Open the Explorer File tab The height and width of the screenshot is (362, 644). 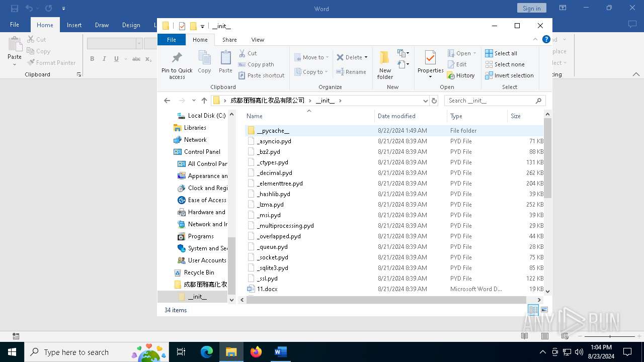172,39
